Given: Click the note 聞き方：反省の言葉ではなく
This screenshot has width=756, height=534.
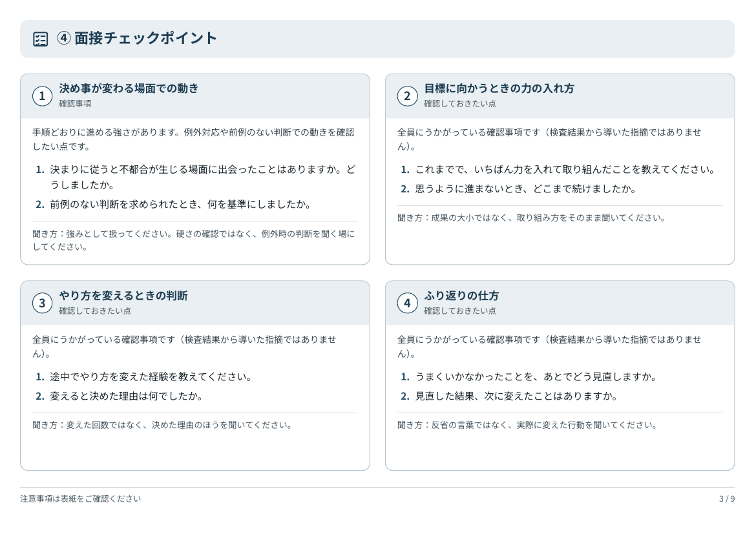Looking at the screenshot, I should (x=527, y=425).
